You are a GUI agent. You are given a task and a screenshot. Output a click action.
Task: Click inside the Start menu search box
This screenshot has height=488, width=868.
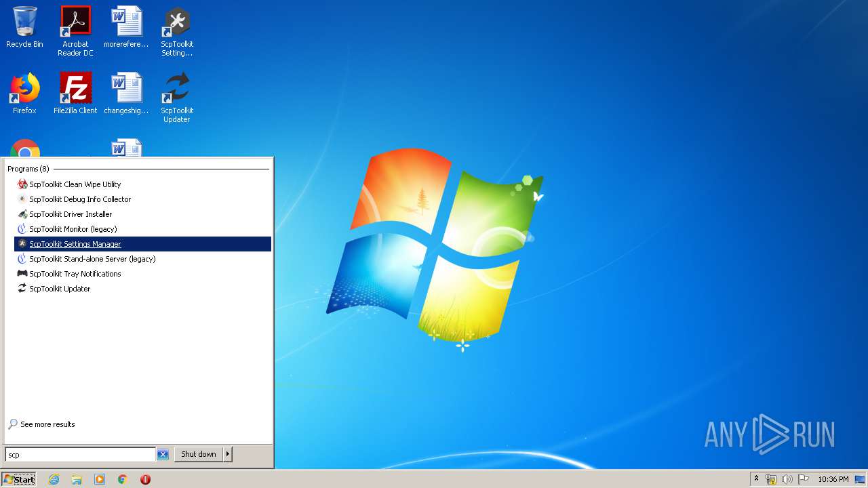[x=81, y=455]
